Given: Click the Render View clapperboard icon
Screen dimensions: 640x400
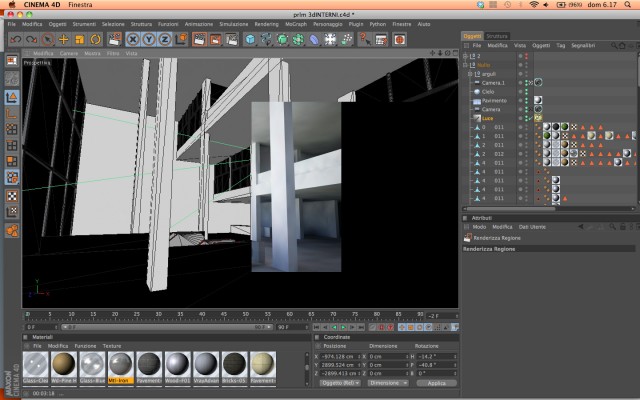Looking at the screenshot, I should 199,40.
